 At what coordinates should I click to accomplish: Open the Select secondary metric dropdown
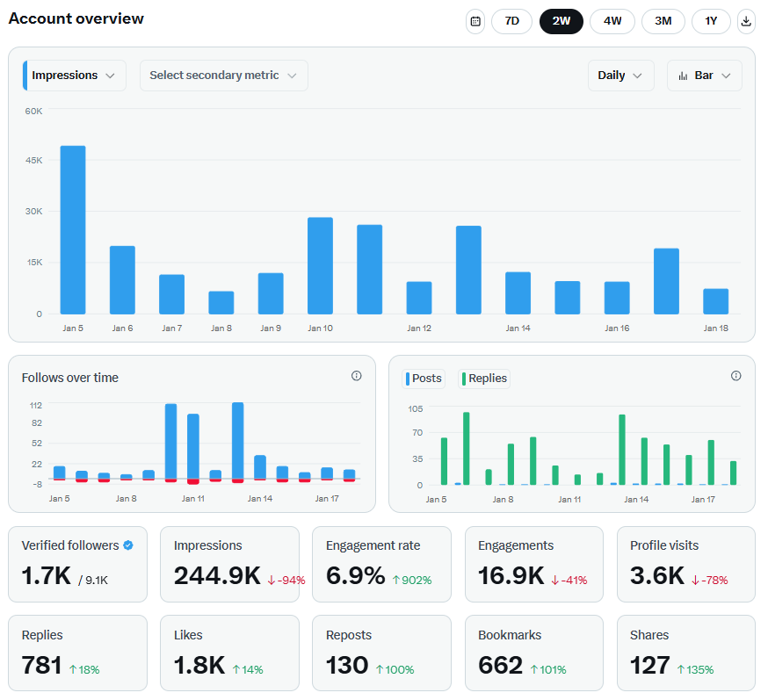point(223,76)
